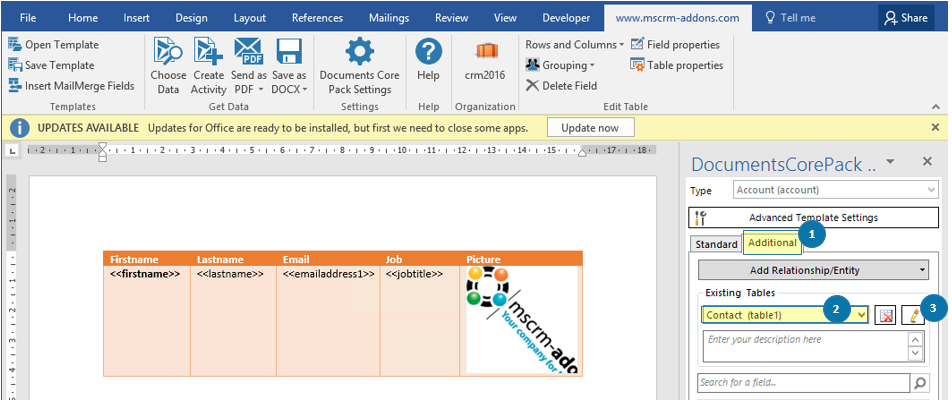Open the Insert ribbon tab
This screenshot has height=400, width=952.
pyautogui.click(x=137, y=18)
